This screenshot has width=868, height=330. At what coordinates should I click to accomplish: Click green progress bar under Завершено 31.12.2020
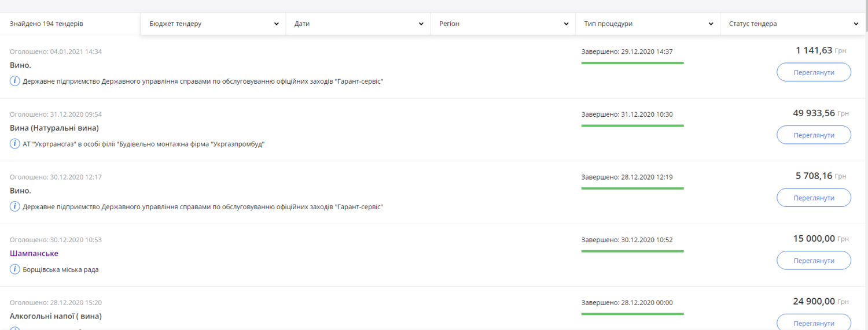pyautogui.click(x=632, y=125)
